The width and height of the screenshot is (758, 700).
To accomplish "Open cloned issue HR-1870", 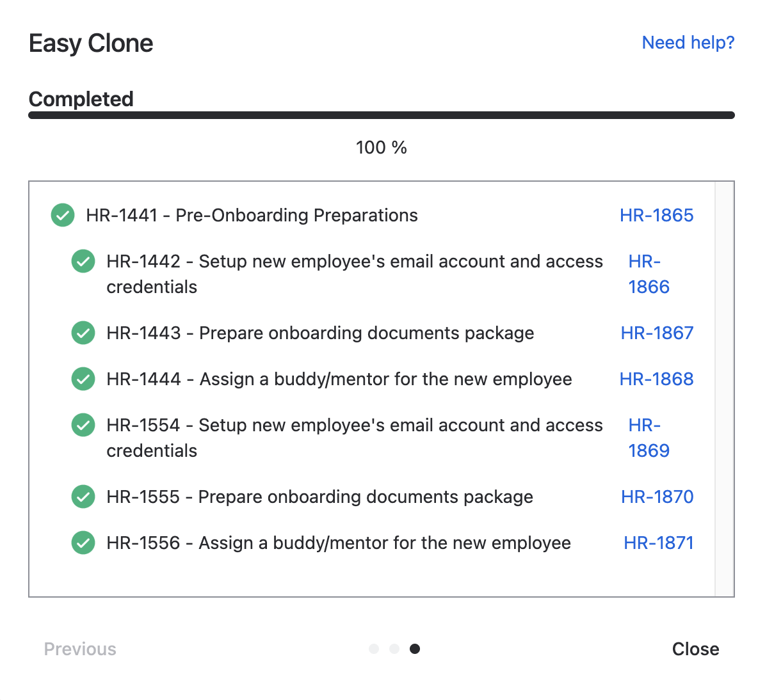I will pyautogui.click(x=657, y=497).
